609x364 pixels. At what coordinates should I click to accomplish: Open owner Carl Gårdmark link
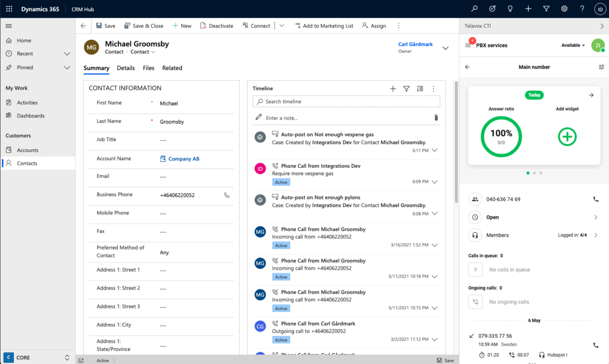pyautogui.click(x=416, y=44)
